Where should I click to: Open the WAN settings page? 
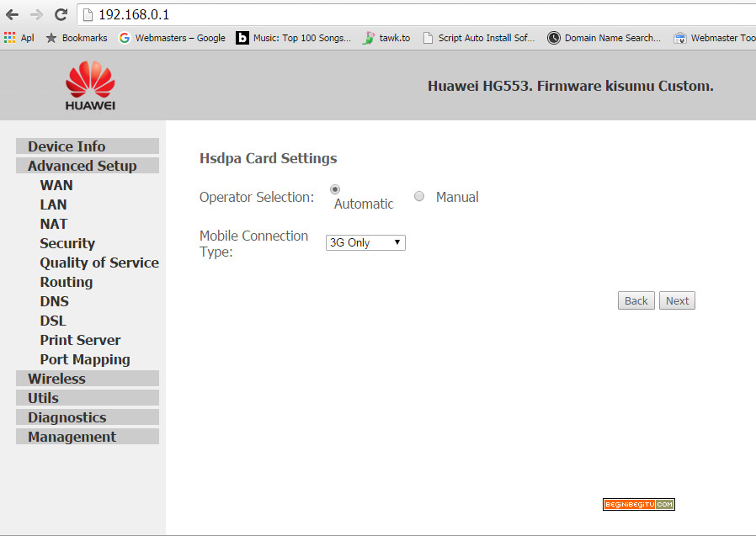(x=56, y=185)
